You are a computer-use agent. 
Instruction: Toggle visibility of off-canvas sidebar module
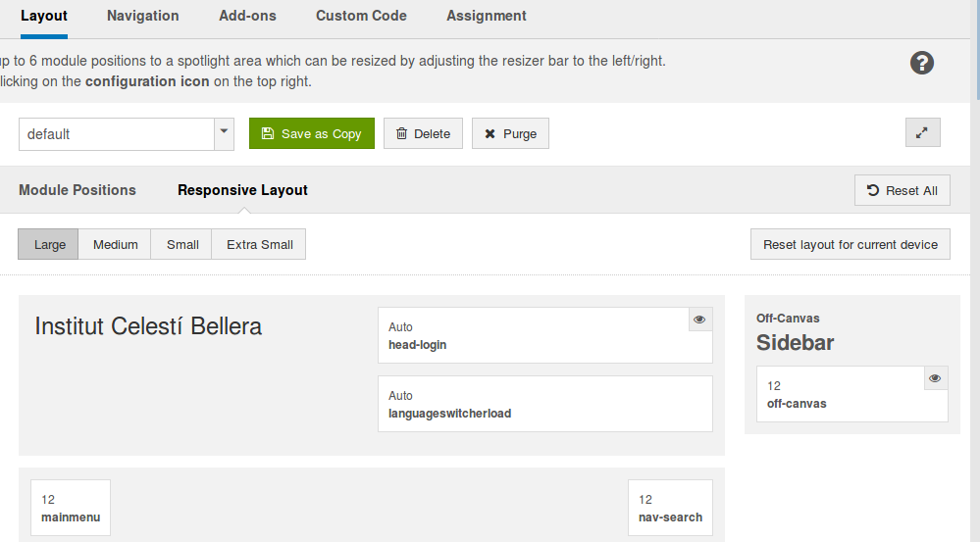935,378
